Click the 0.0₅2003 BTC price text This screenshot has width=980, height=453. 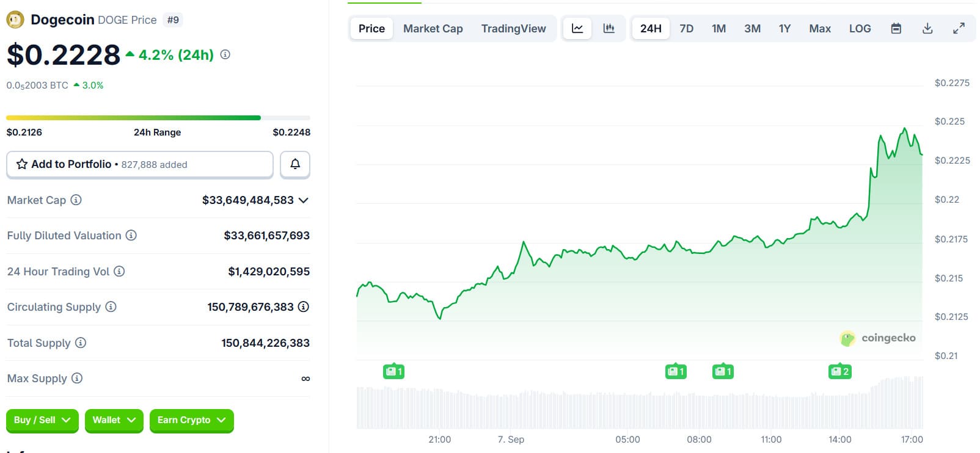pyautogui.click(x=37, y=85)
